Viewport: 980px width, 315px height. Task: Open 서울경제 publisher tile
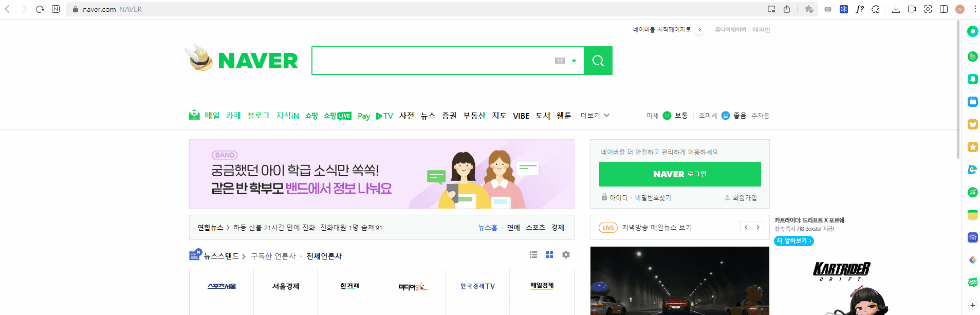286,286
